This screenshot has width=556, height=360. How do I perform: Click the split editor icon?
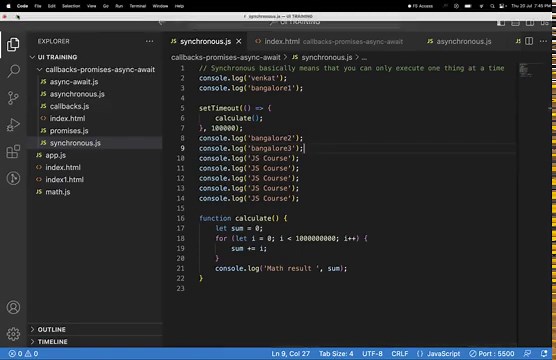coord(529,41)
